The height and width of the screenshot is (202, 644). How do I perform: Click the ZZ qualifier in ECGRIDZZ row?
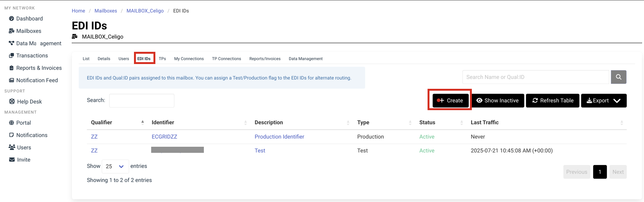(x=94, y=136)
